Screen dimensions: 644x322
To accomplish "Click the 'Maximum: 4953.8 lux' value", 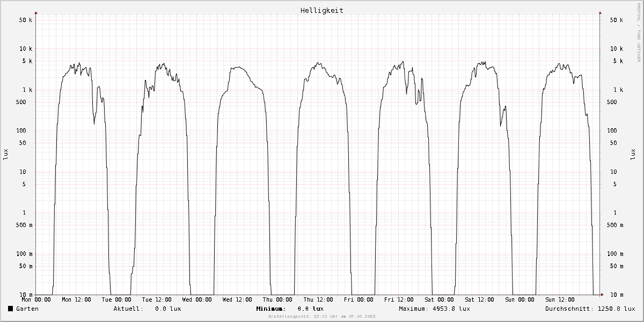I will [434, 309].
